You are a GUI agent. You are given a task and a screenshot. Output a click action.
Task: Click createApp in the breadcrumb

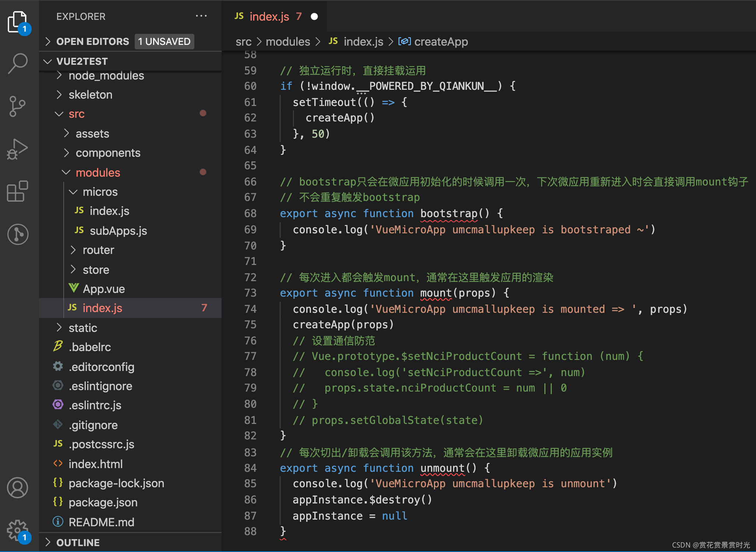[441, 42]
